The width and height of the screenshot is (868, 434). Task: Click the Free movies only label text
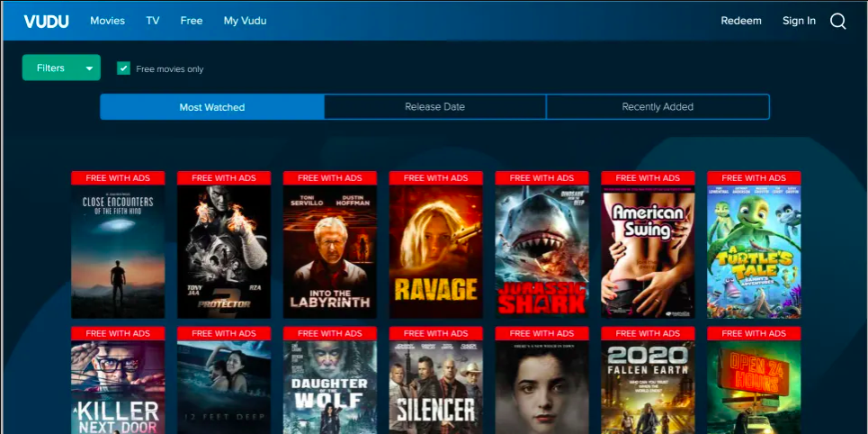tap(170, 69)
